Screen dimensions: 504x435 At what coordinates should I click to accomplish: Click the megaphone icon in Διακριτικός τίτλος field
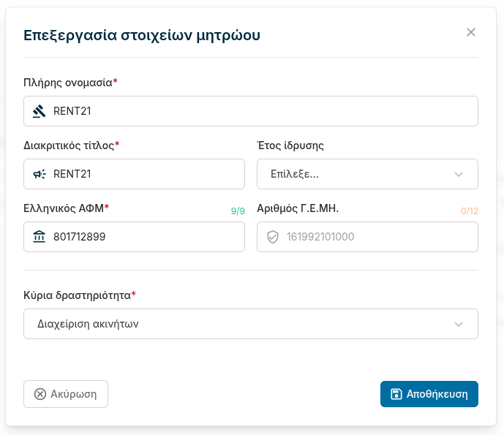[40, 174]
